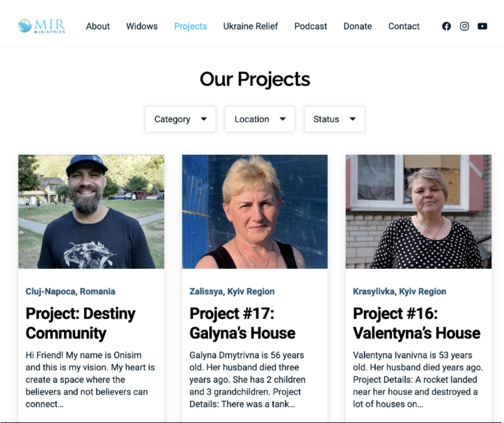Open the Podcast page
The image size is (504, 423).
tap(311, 26)
